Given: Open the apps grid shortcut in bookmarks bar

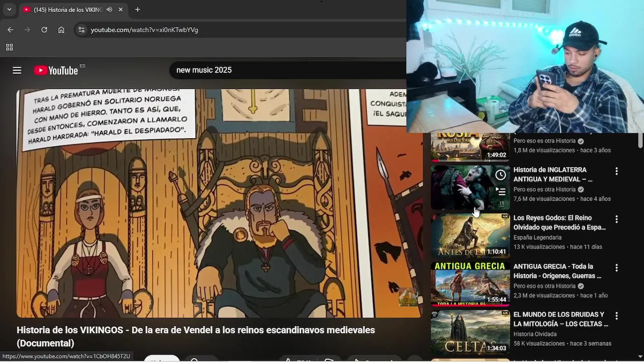Looking at the screenshot, I should tap(9, 47).
